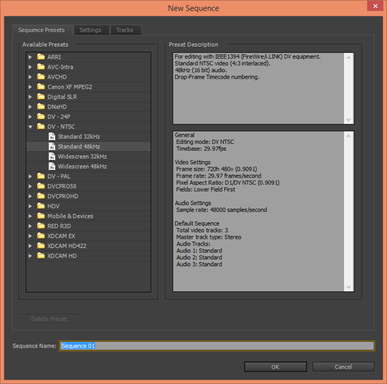Click the Delete Preset button
The width and height of the screenshot is (387, 384).
[49, 319]
